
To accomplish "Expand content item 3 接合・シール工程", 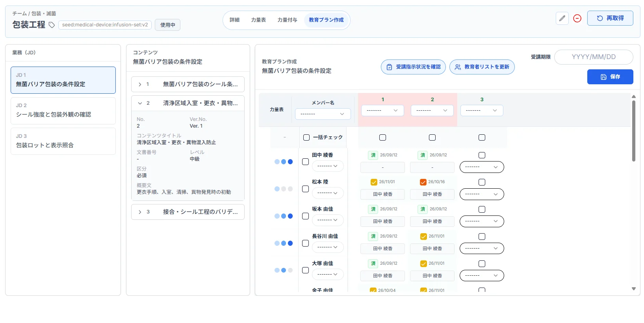I will pyautogui.click(x=187, y=212).
